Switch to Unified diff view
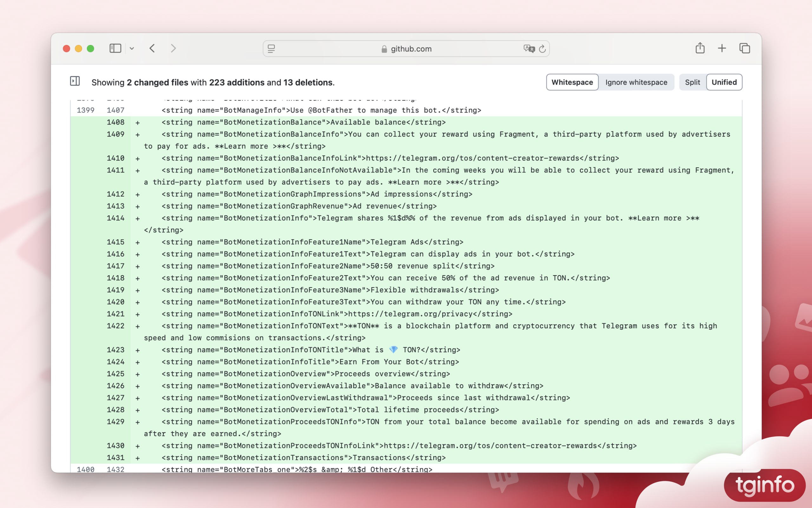Screen dimensions: 812x508 pos(724,82)
